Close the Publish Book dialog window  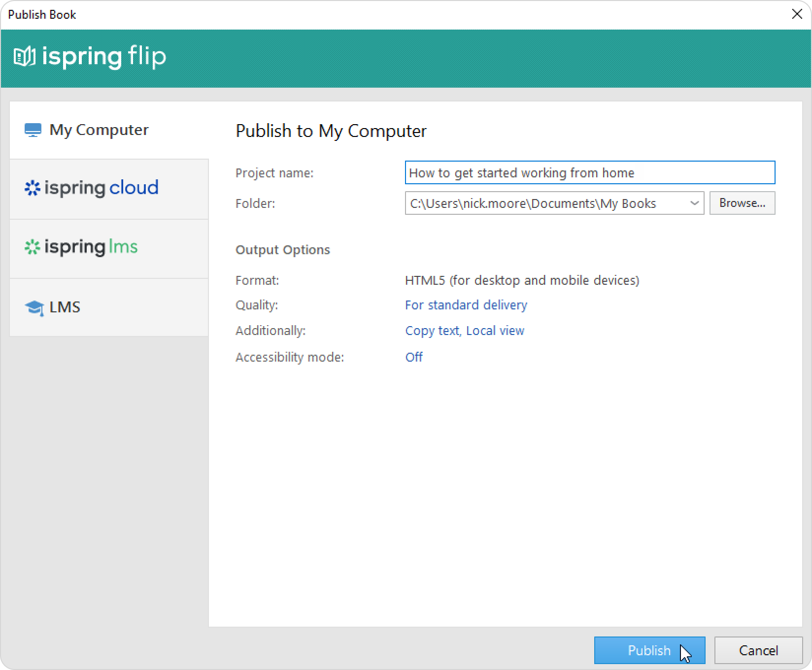[797, 14]
